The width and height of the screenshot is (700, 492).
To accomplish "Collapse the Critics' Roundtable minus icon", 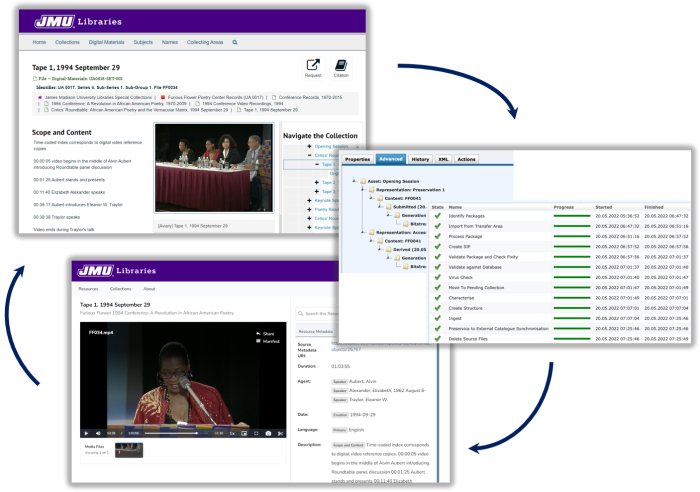I will [309, 155].
